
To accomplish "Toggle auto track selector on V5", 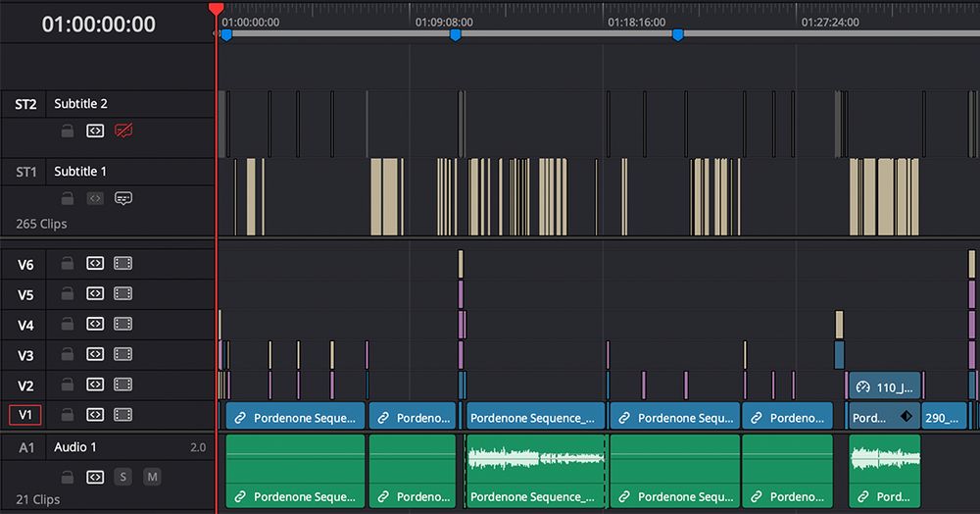I will [95, 293].
